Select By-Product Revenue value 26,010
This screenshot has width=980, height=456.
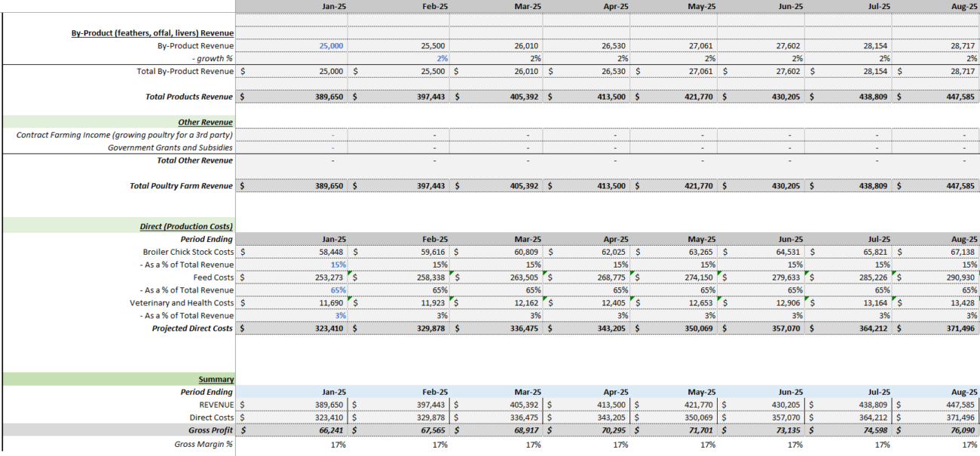pos(526,46)
